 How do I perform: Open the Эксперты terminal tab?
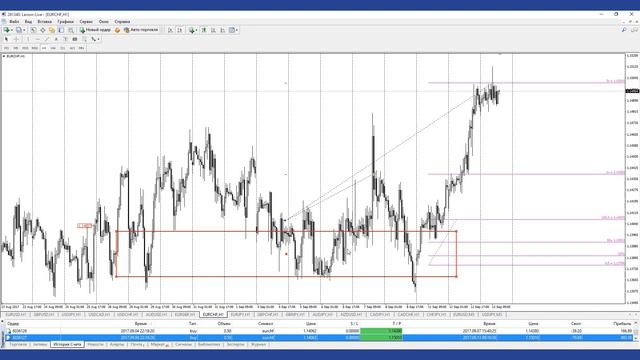pyautogui.click(x=236, y=344)
